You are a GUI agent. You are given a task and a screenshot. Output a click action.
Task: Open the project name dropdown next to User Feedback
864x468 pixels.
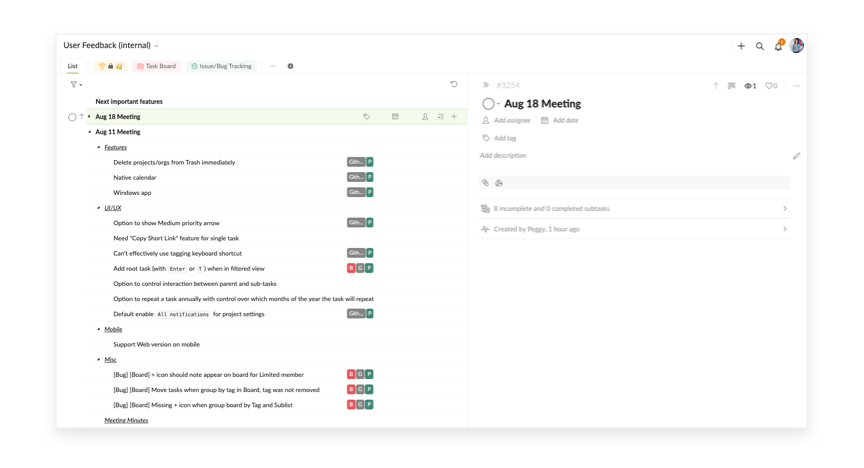[156, 46]
